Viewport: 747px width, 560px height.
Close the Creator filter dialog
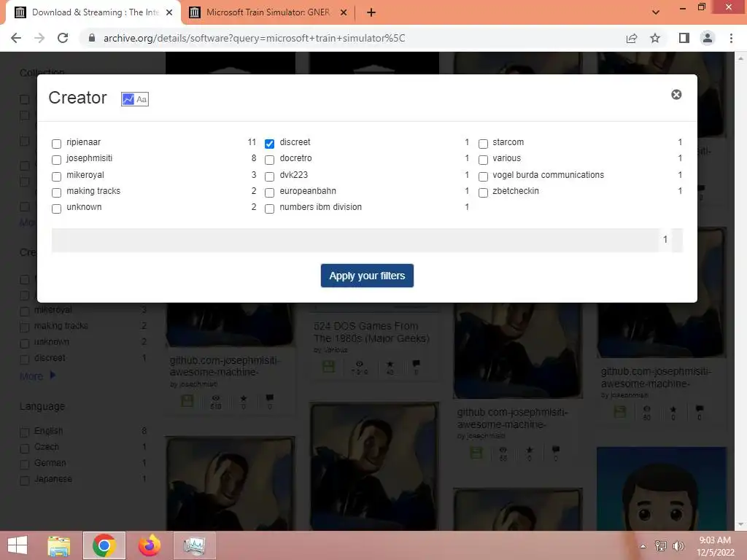(676, 95)
